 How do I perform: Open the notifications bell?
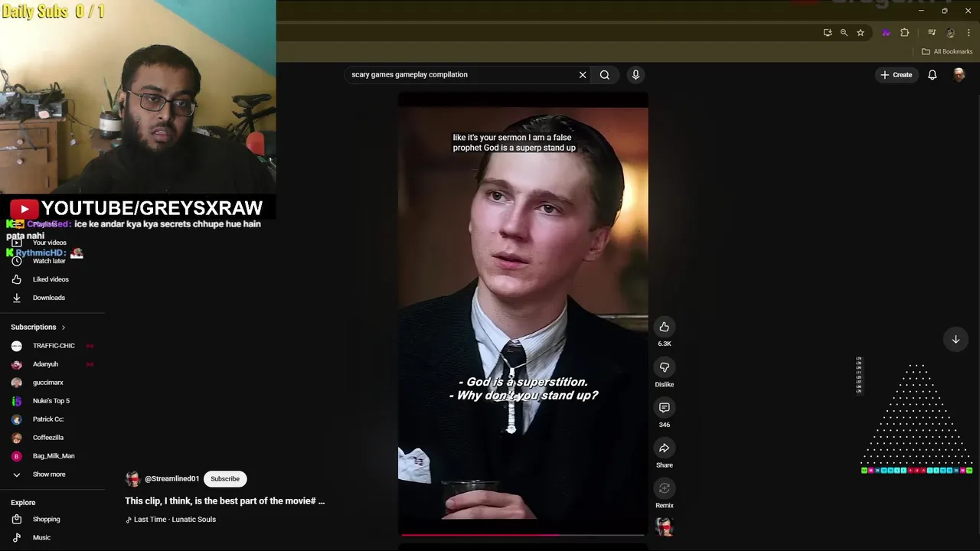(933, 75)
